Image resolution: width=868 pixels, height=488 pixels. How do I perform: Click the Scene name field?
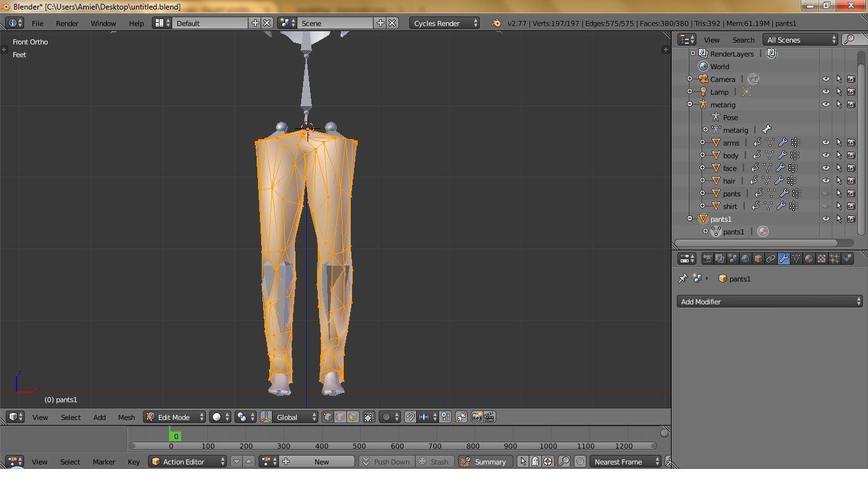[335, 23]
